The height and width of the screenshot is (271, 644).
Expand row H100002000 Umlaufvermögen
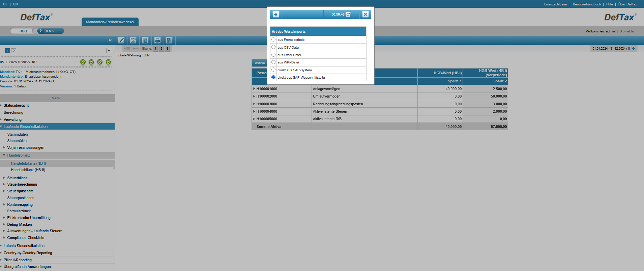254,96
